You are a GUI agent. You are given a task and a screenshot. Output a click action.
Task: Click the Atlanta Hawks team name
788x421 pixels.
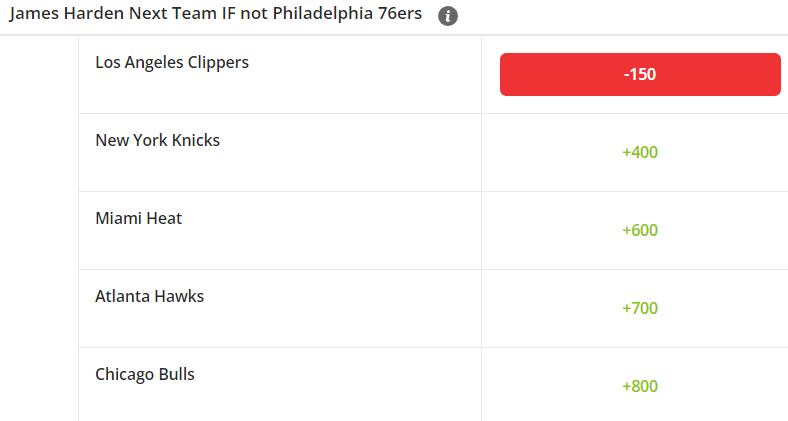[x=149, y=296]
